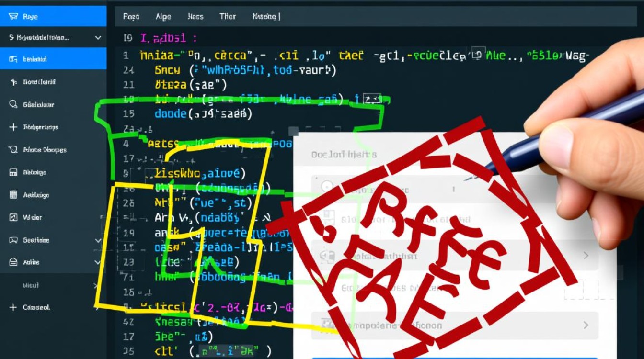Expand the top sidebar section chevron

tap(98, 37)
